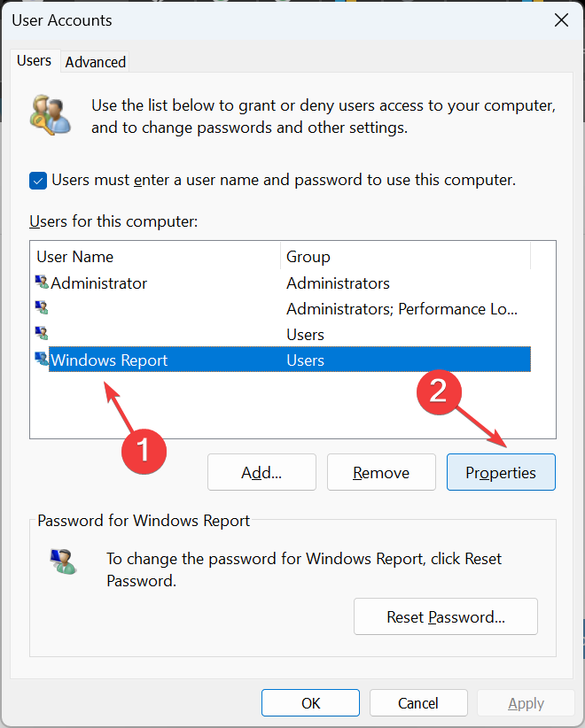Click the password section user icon
585x728 pixels.
63,561
